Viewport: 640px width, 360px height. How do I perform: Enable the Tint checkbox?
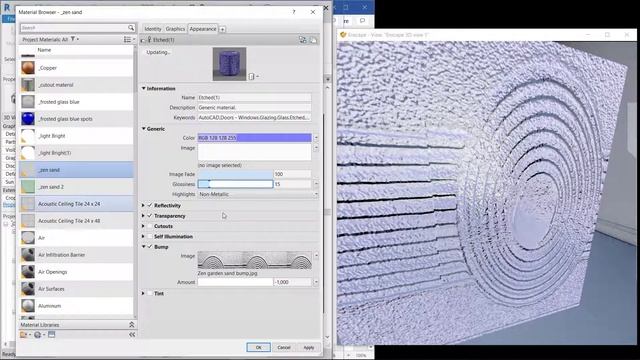point(150,293)
